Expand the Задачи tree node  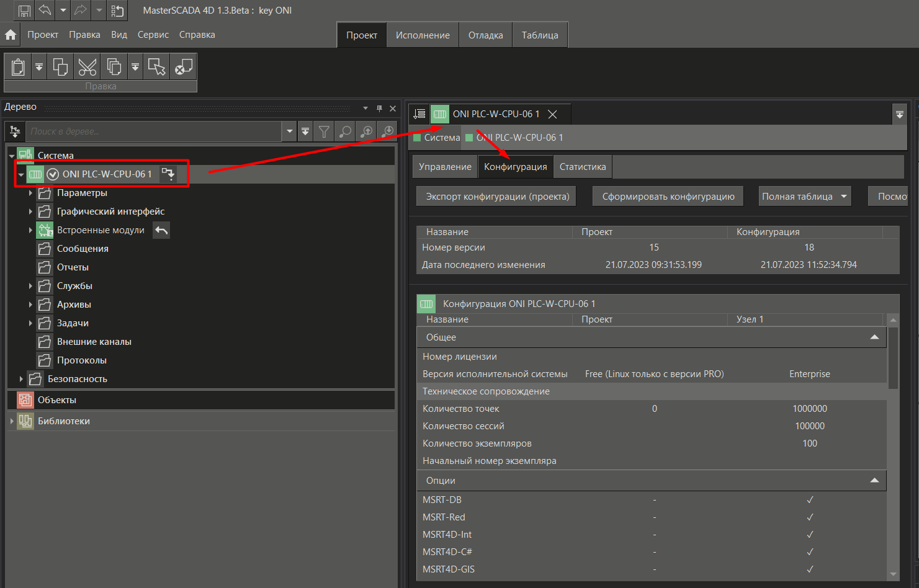coord(30,323)
